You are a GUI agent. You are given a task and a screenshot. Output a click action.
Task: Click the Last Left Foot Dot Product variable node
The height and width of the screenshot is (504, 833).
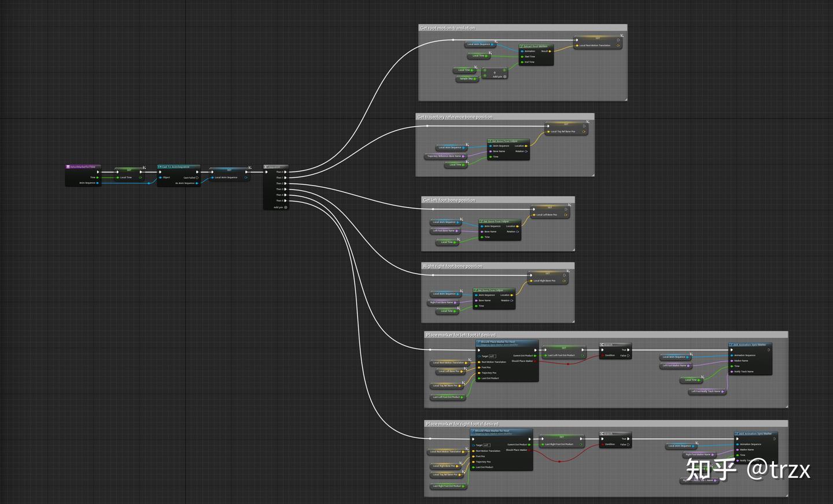coord(448,398)
